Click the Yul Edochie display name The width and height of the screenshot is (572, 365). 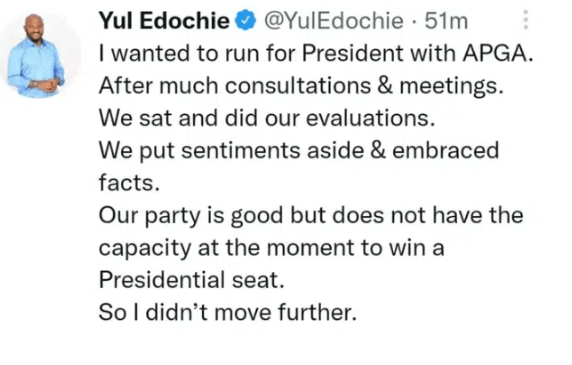click(x=164, y=20)
